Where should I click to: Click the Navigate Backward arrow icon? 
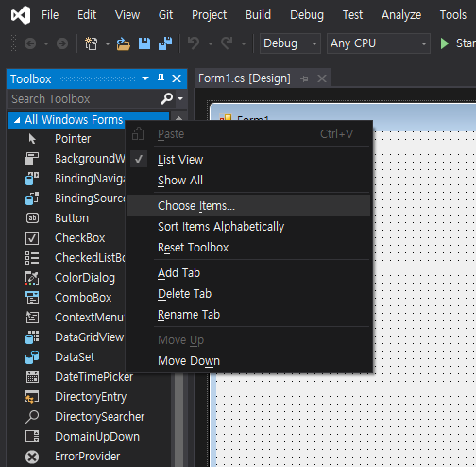(x=30, y=43)
